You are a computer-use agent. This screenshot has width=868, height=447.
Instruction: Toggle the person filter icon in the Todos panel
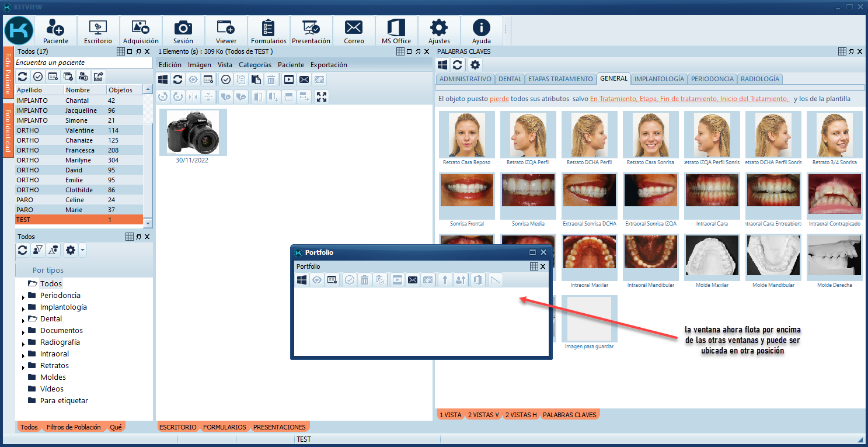pos(38,250)
